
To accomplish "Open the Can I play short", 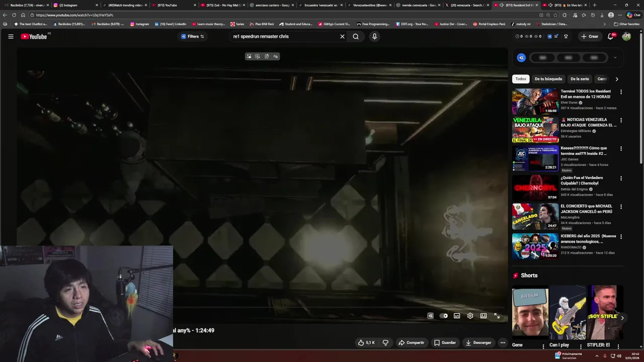I will point(568,312).
